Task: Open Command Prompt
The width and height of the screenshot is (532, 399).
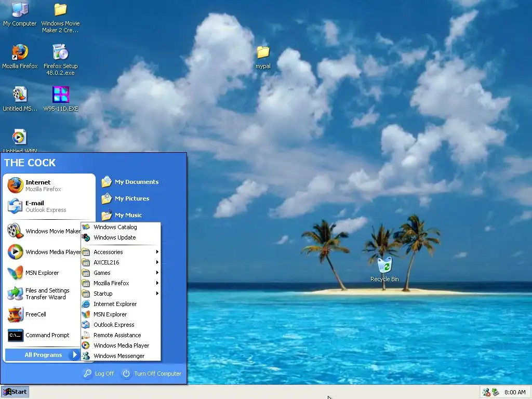Action: pyautogui.click(x=43, y=335)
